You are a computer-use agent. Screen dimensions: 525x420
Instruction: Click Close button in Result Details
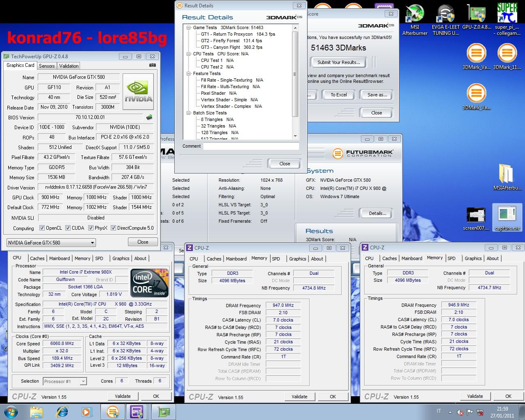(x=285, y=164)
